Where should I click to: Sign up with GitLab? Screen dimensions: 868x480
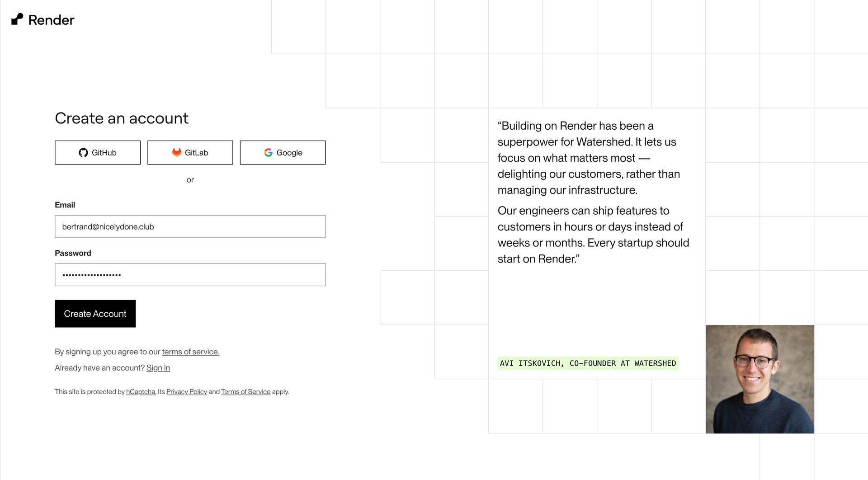[x=190, y=152]
